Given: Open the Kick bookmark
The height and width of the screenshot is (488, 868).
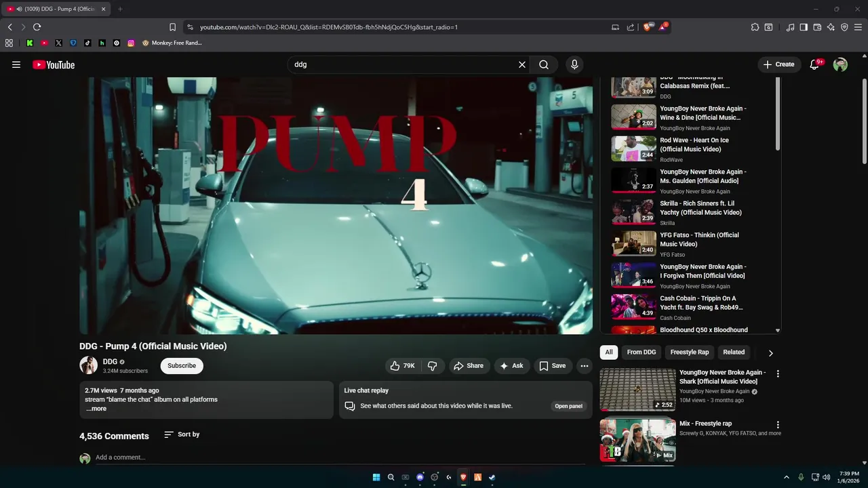Looking at the screenshot, I should pos(30,43).
